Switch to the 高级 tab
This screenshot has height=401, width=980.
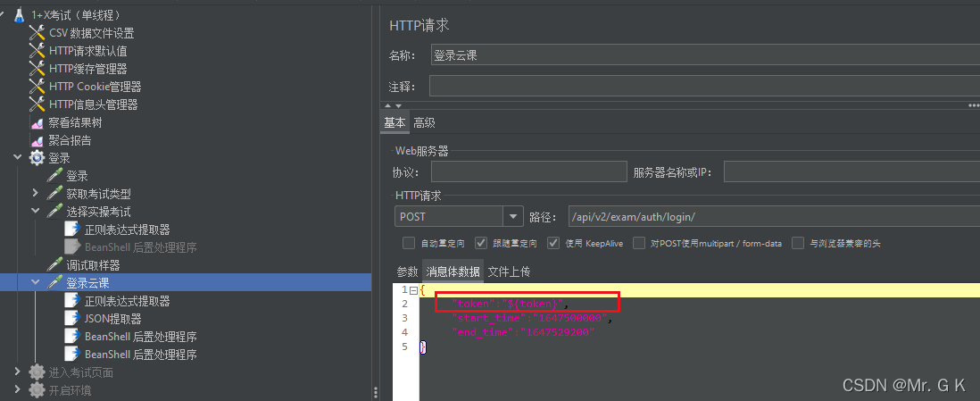(424, 122)
